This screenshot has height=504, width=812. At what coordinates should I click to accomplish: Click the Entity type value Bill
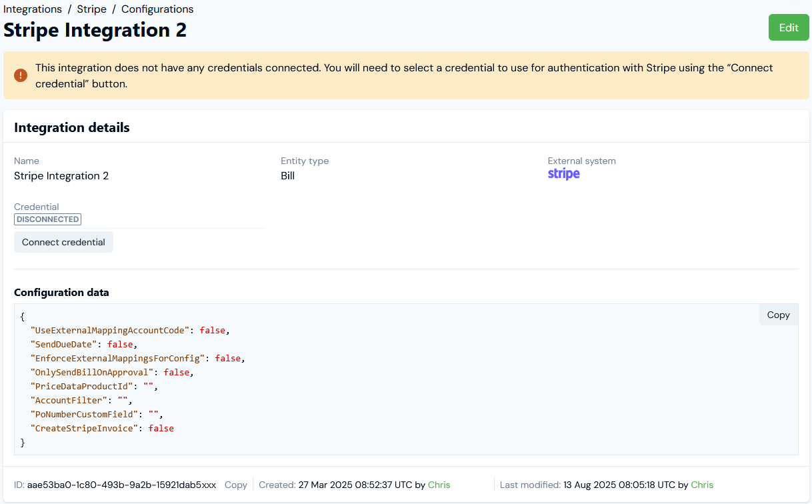click(x=288, y=176)
